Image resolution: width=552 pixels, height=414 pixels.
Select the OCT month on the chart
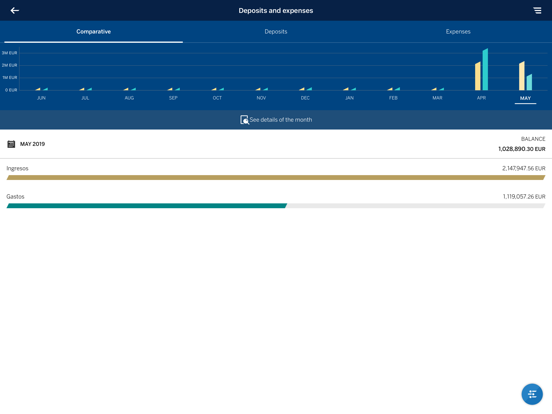(x=217, y=98)
